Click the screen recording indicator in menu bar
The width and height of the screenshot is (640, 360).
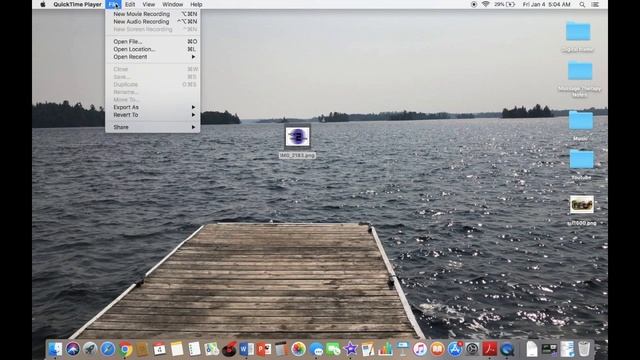(x=473, y=4)
